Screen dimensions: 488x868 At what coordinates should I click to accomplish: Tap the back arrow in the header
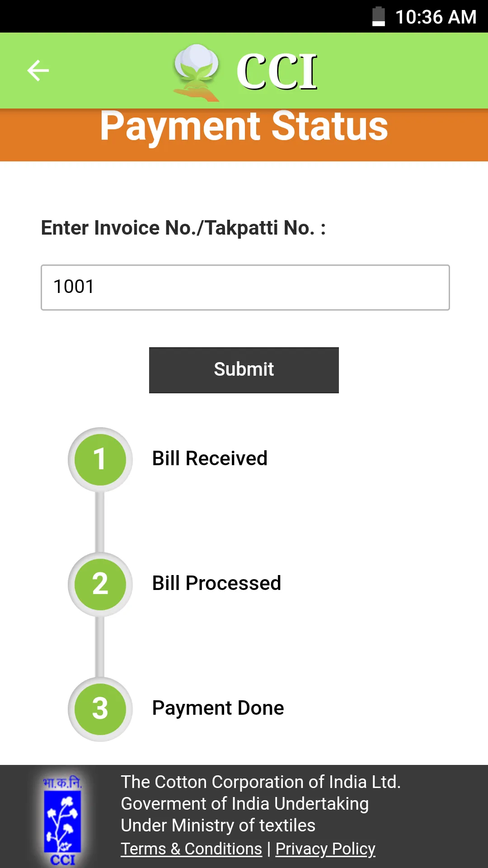38,70
